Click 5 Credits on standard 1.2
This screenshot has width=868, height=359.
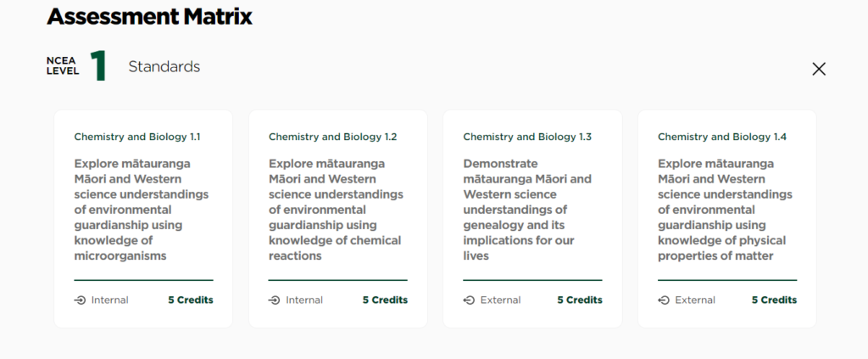pos(385,300)
